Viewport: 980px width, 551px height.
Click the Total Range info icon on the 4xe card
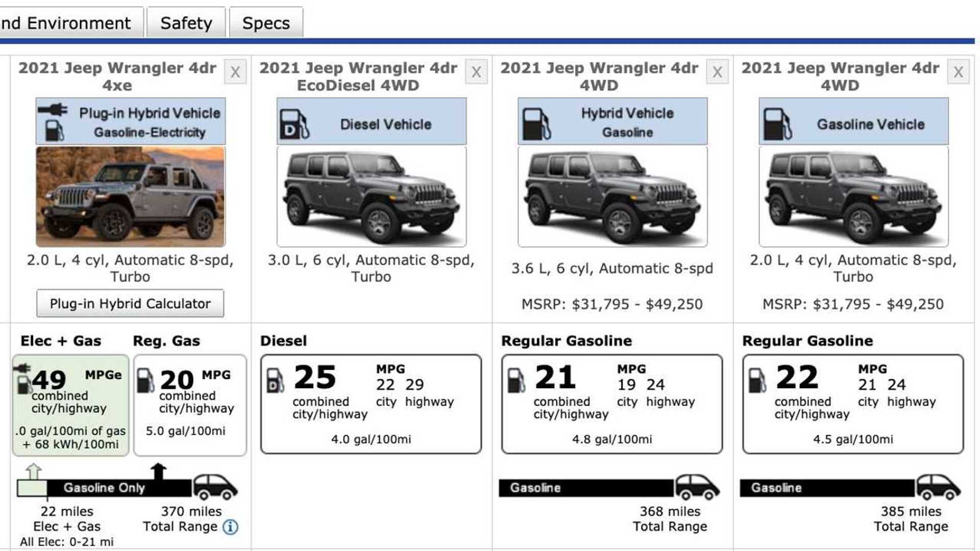231,527
